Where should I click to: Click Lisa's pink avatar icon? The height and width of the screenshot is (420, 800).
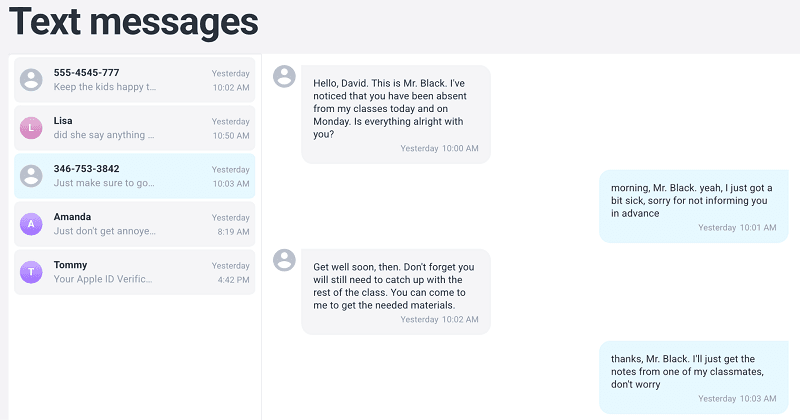click(31, 128)
